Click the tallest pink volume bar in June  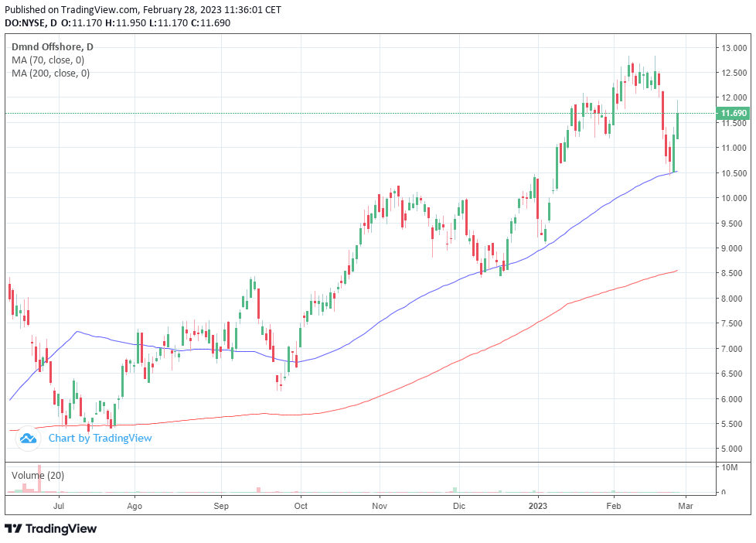pyautogui.click(x=39, y=479)
